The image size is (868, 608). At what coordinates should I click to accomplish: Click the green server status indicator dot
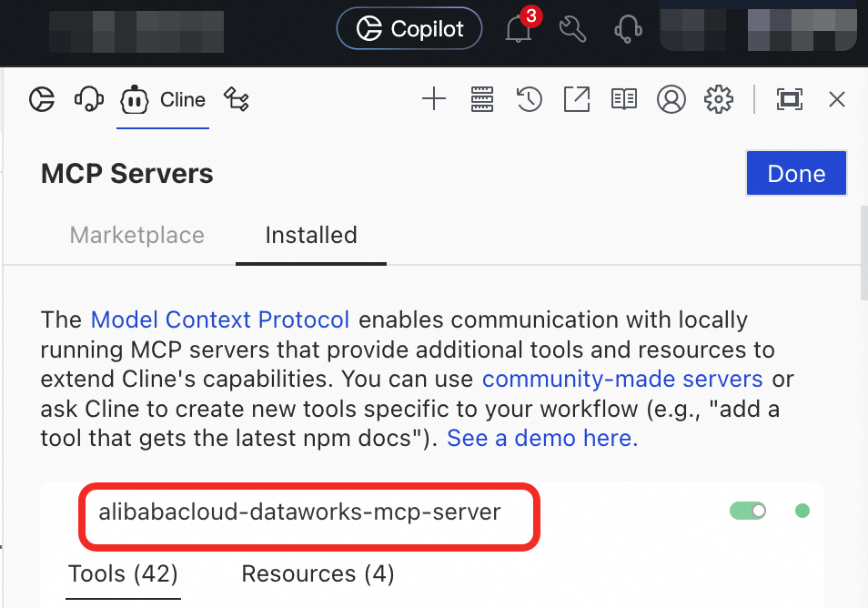[x=802, y=511]
